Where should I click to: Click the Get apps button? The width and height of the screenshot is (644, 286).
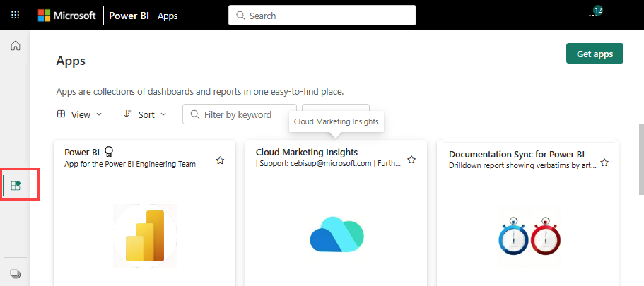(x=595, y=54)
